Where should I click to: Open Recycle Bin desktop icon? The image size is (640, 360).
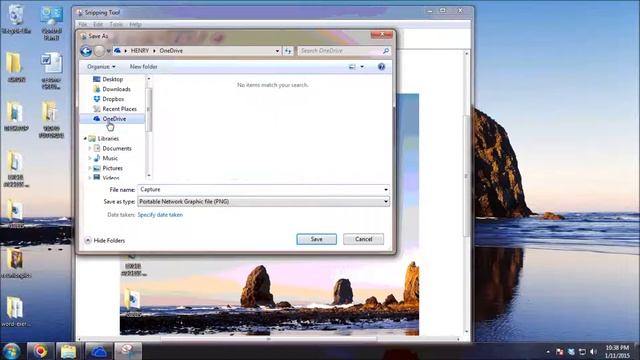pos(16,19)
